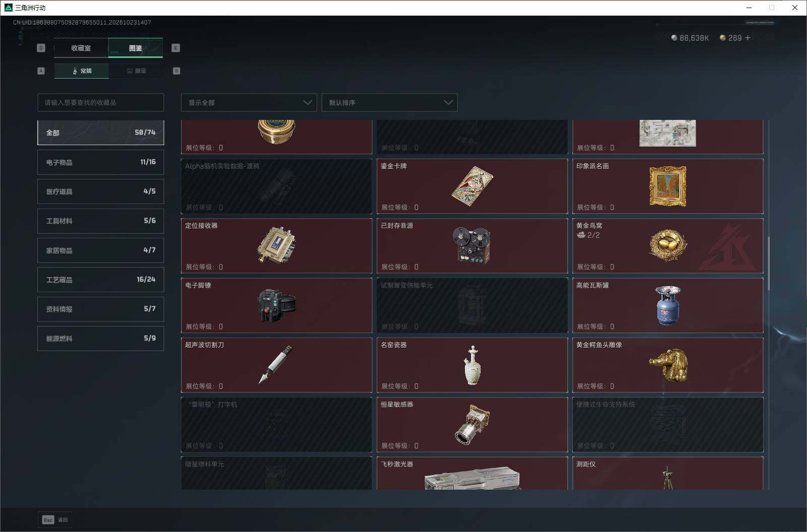The image size is (807, 532).
Task: Click the locked 暗星燃料单元 card
Action: (x=277, y=473)
